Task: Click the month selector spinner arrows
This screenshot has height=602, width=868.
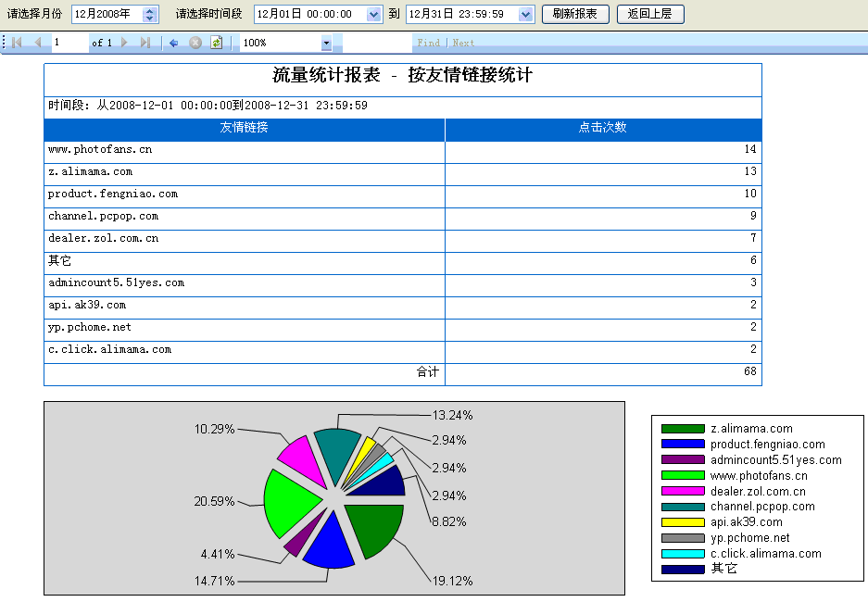Action: [x=150, y=15]
